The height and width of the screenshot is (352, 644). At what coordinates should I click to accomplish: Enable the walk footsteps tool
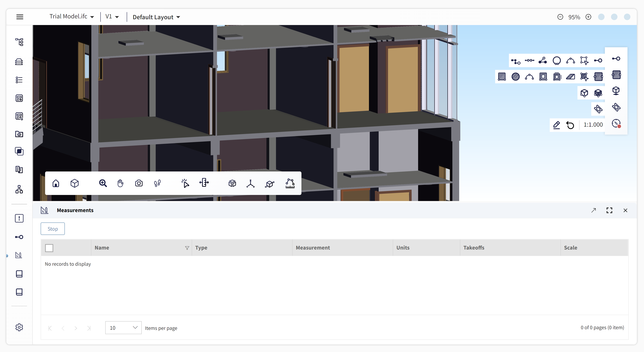[157, 183]
